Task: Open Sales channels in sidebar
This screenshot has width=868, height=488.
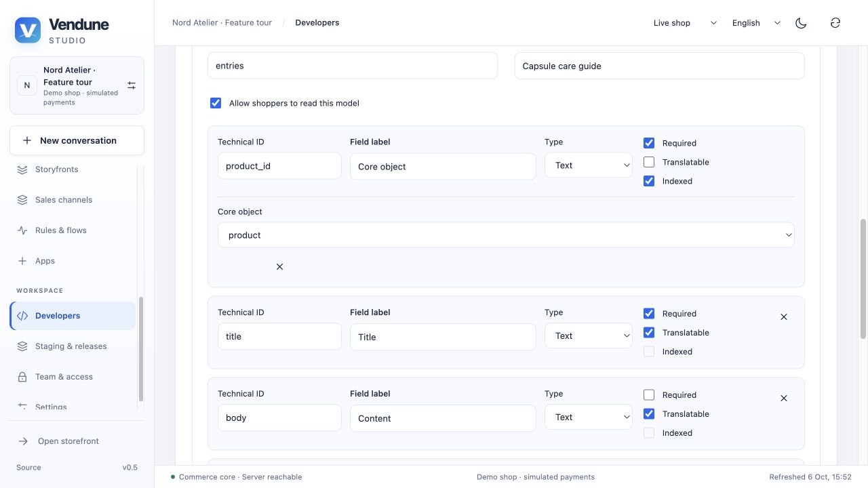Action: [x=73, y=200]
